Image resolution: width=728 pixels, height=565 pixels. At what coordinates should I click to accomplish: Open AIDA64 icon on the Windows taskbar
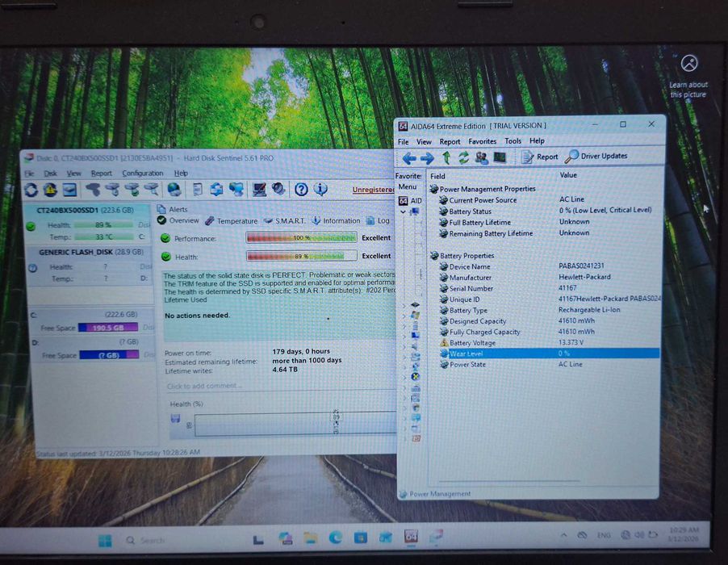tap(411, 537)
